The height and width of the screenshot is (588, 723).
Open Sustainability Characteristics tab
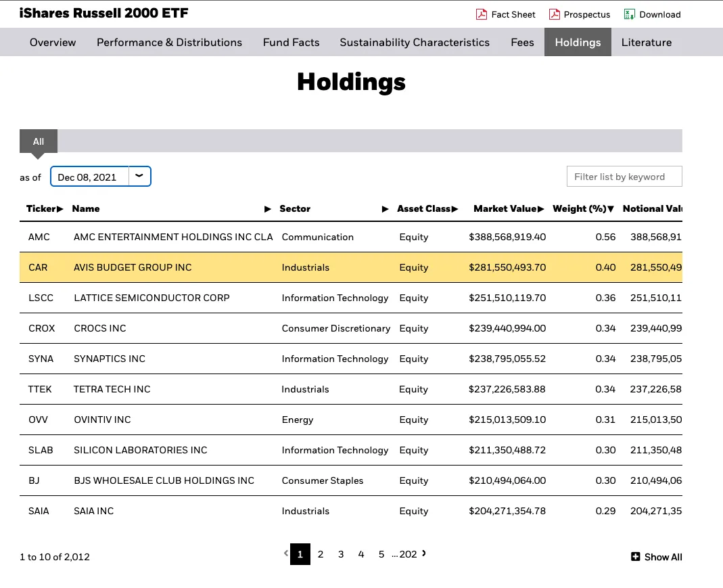click(415, 43)
